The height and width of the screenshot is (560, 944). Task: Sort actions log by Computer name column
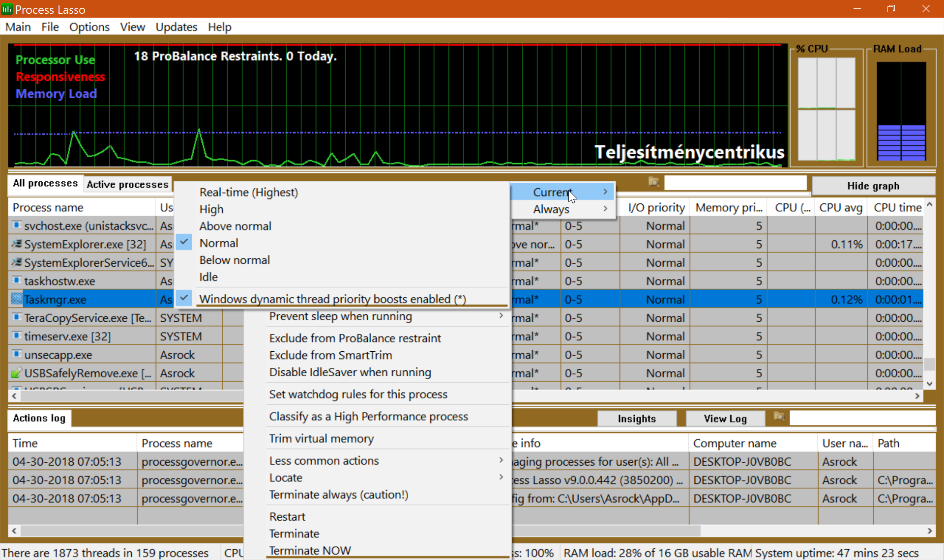[x=753, y=443]
